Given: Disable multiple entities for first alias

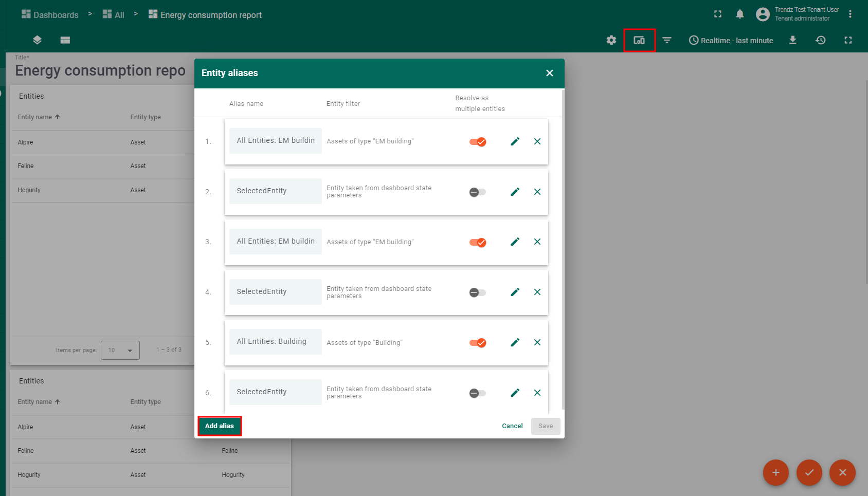Looking at the screenshot, I should click(x=477, y=142).
